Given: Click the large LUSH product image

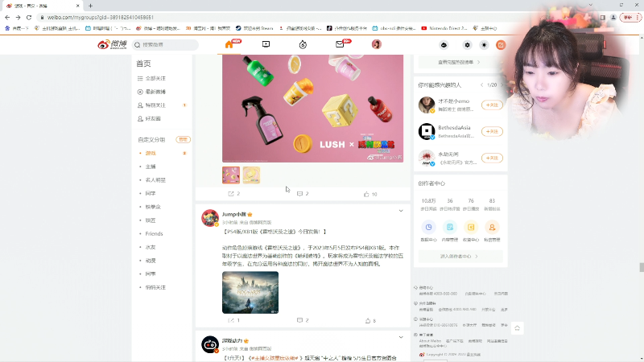Looking at the screenshot, I should click(x=312, y=109).
